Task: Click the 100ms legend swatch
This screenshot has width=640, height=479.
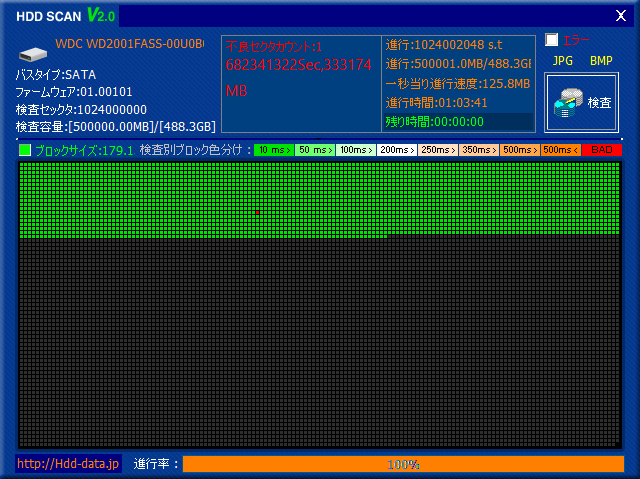Action: pos(356,150)
